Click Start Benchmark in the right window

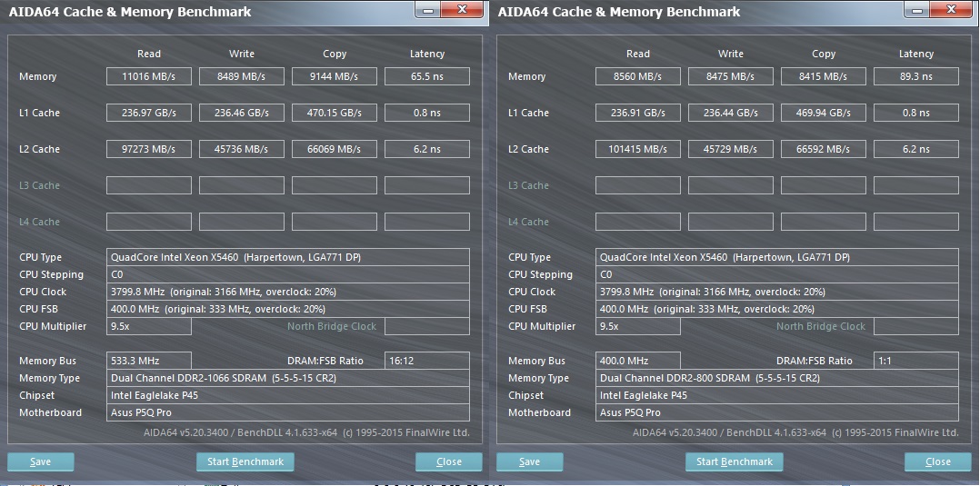point(735,461)
